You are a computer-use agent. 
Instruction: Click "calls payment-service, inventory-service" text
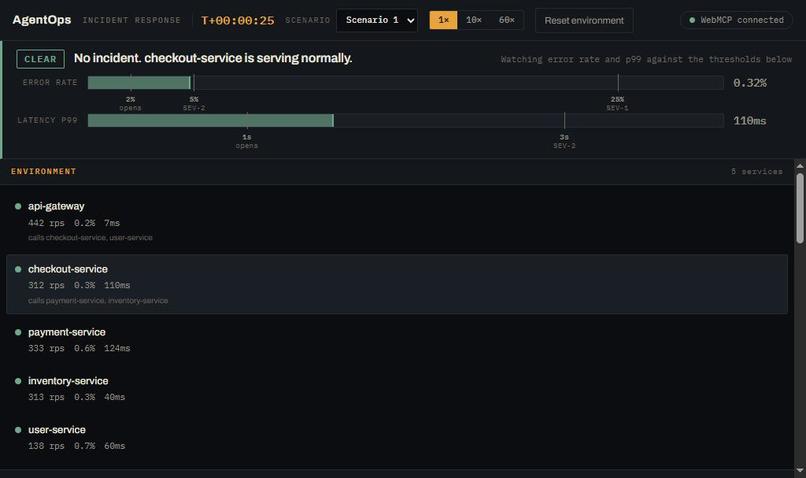point(98,300)
